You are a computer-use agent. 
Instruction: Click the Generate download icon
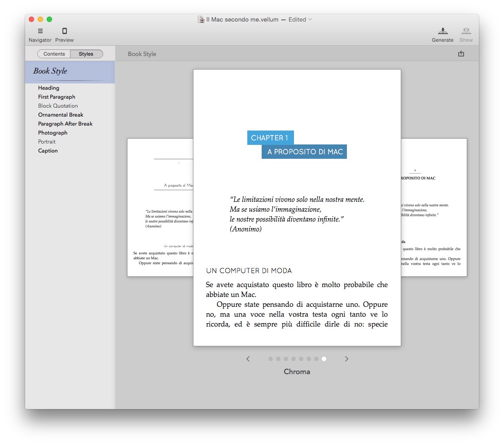point(443,31)
